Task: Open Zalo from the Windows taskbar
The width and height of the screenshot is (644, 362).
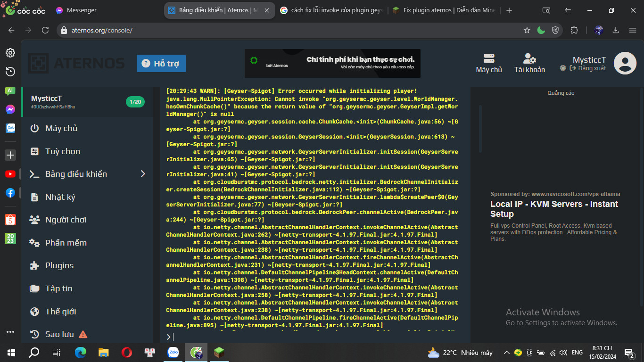Action: coord(173,352)
